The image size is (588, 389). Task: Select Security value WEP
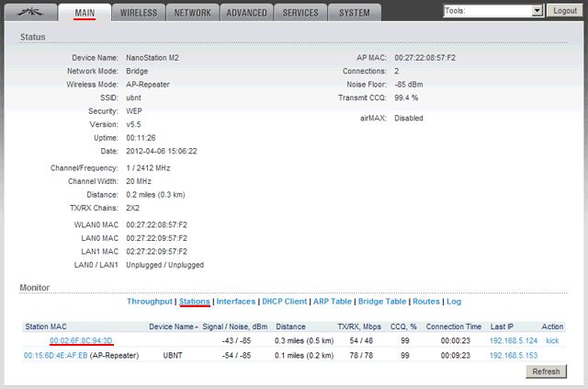tap(134, 111)
